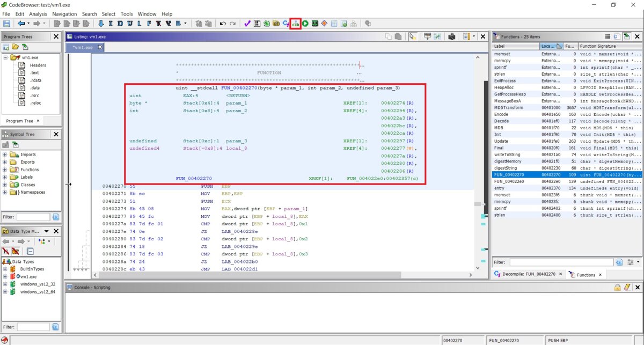644x345 pixels.
Task: Expand the Functions node in Symbol Tree
Action: tap(5, 170)
